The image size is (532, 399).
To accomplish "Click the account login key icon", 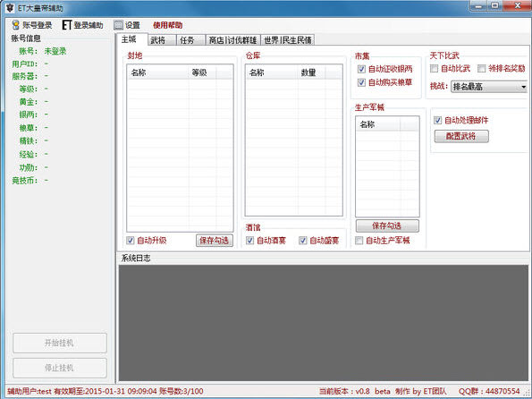I will click(15, 25).
